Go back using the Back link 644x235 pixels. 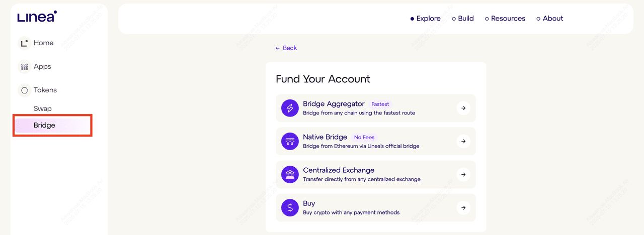point(286,48)
